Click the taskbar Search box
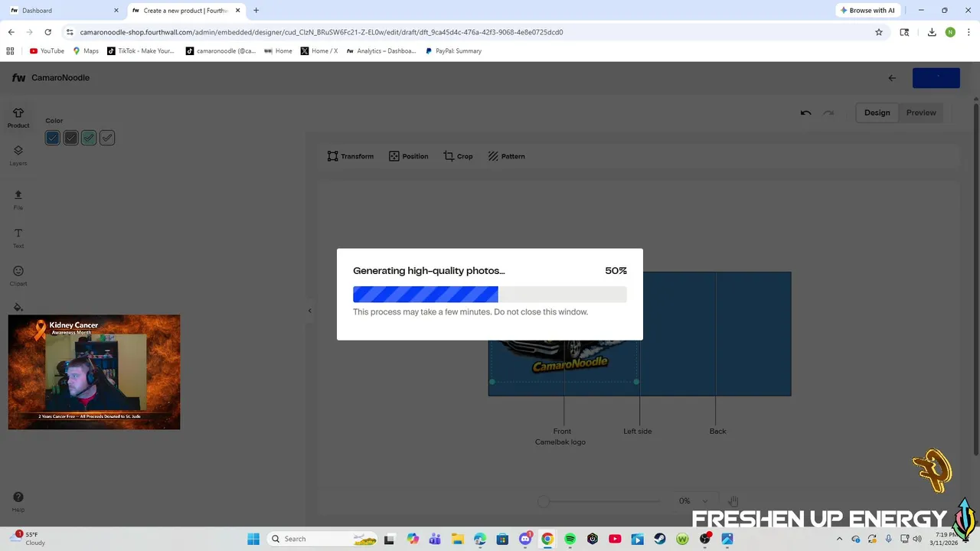 click(323, 539)
